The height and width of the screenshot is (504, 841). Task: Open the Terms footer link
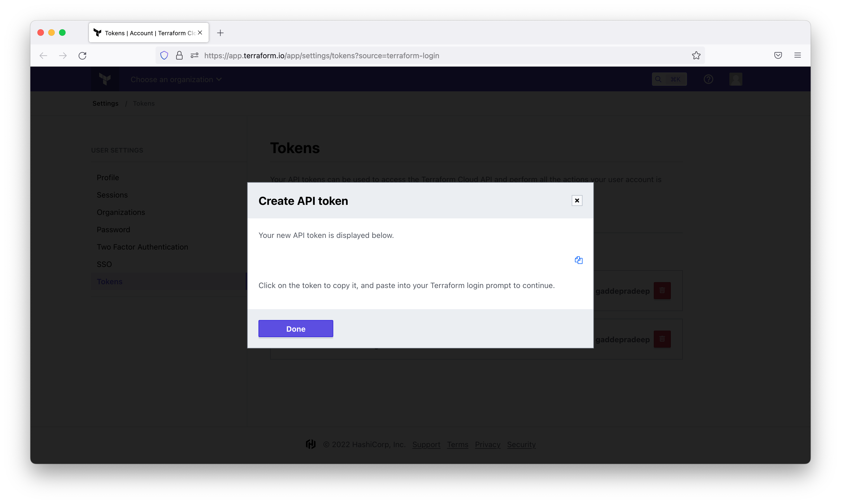coord(457,444)
